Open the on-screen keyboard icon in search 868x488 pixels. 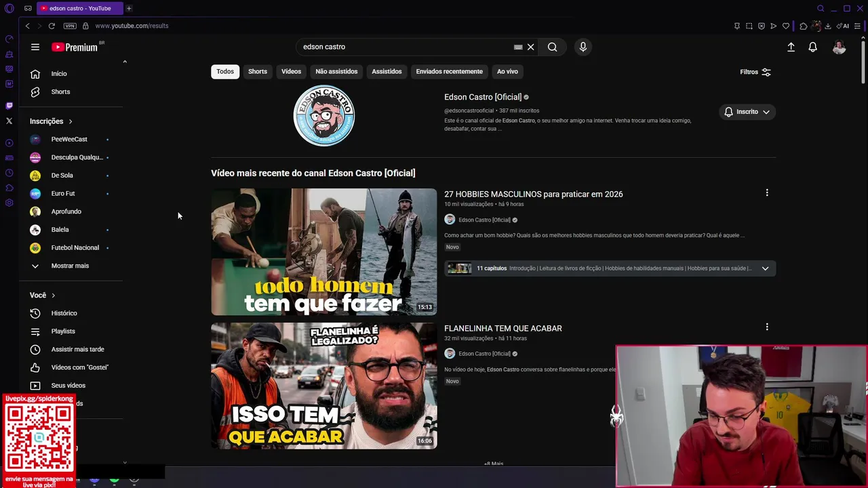518,47
